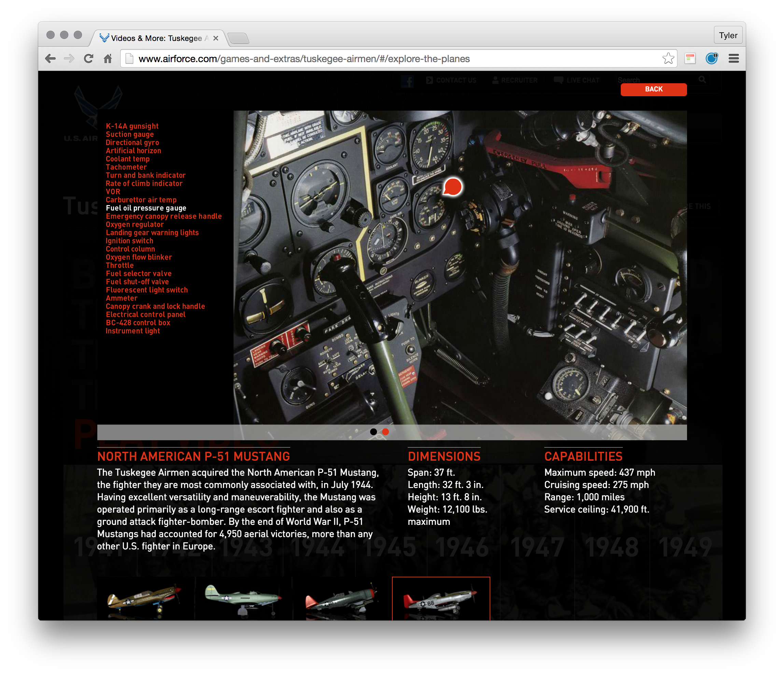Select Turn and bank indicator
The height and width of the screenshot is (675, 784).
[146, 175]
